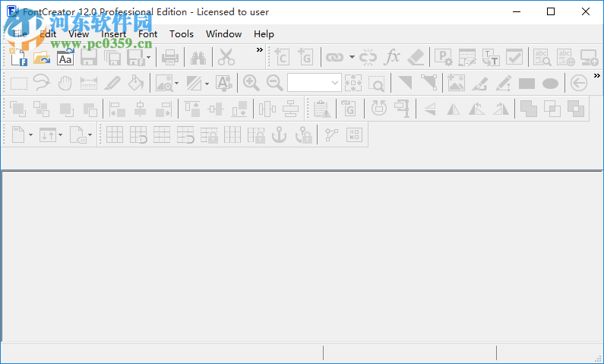
Task: Open the Window menu
Action: point(224,34)
